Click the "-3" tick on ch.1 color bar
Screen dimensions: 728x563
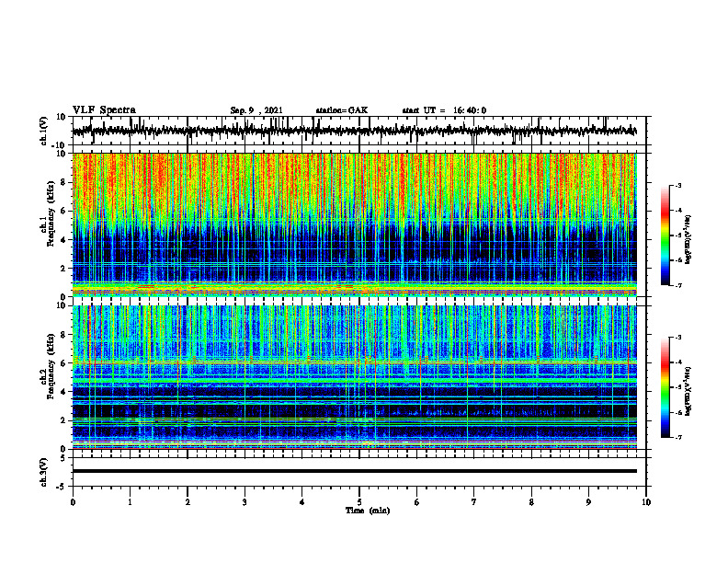[x=677, y=185]
